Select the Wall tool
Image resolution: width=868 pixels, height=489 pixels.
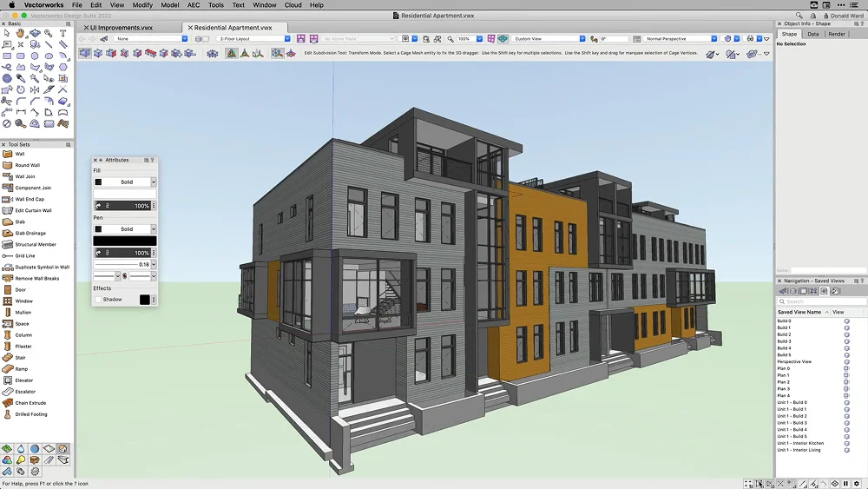19,154
